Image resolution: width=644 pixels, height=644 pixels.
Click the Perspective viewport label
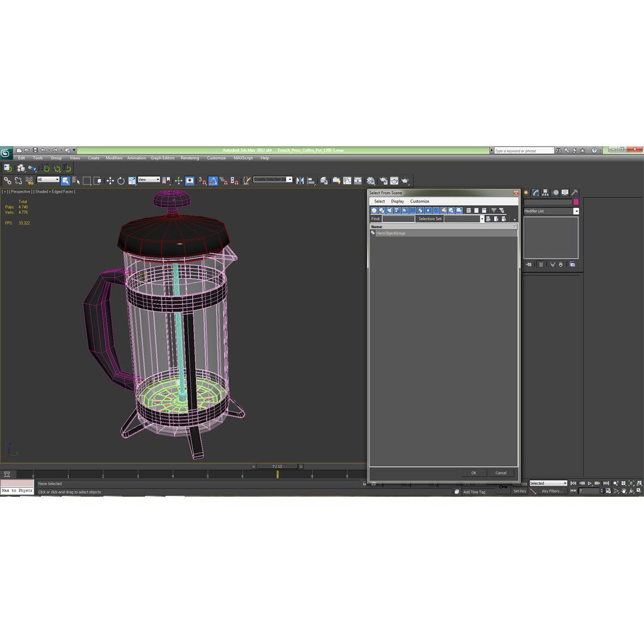pos(20,192)
